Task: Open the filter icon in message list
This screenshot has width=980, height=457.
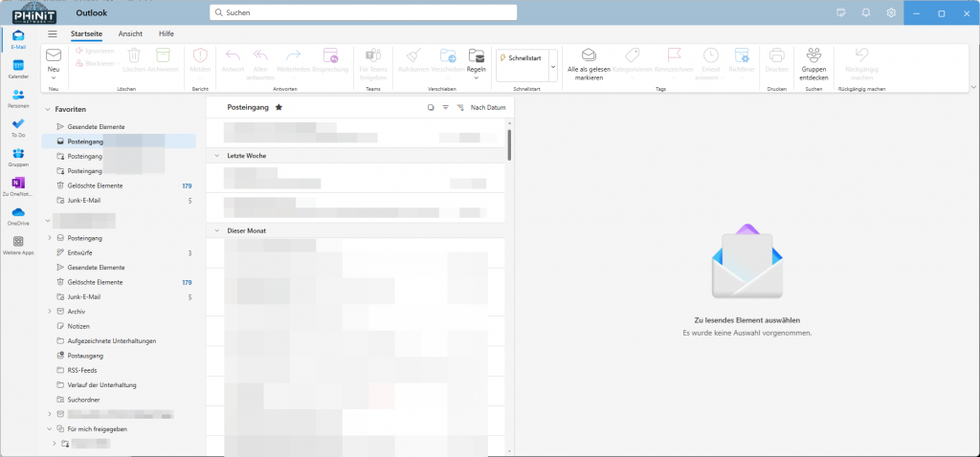Action: pos(445,108)
